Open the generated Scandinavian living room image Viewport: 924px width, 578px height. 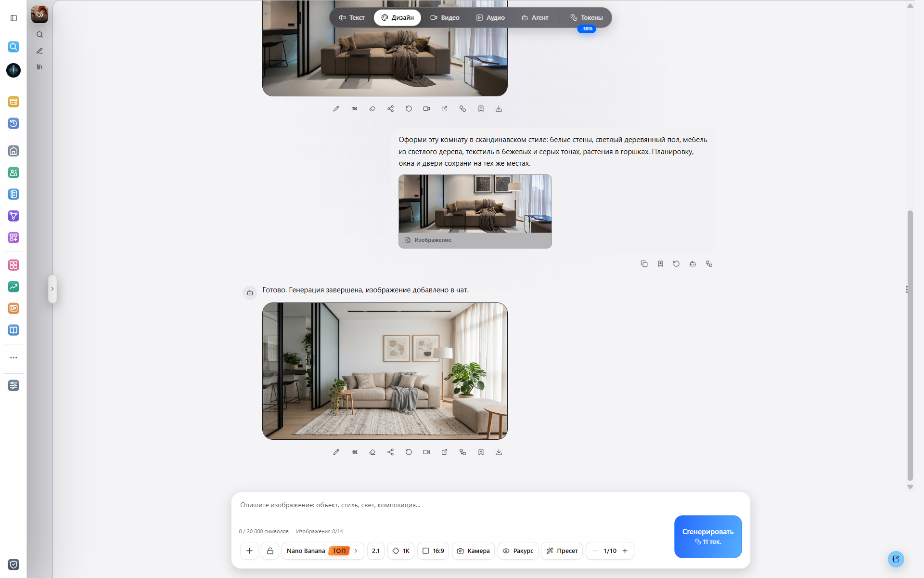385,371
